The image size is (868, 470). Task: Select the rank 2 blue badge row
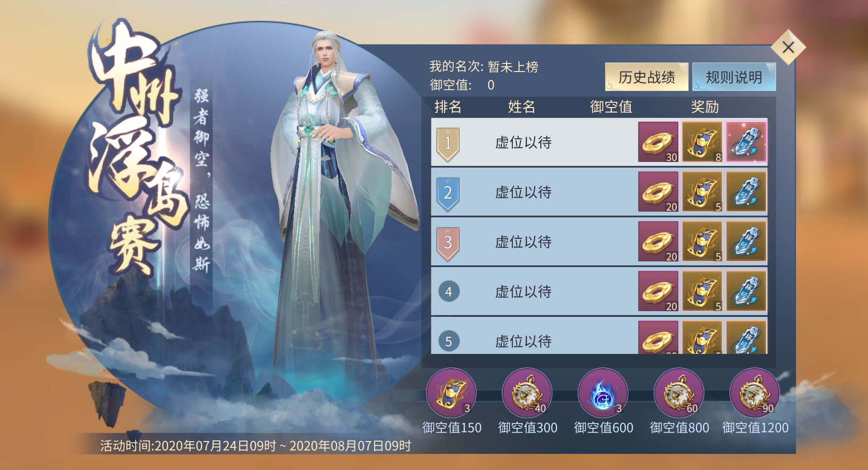click(x=599, y=192)
